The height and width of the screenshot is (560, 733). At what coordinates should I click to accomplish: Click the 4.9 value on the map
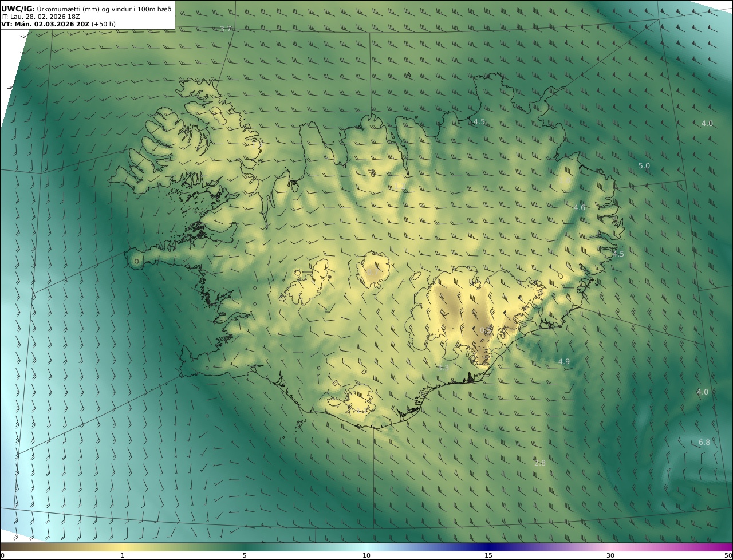click(564, 362)
